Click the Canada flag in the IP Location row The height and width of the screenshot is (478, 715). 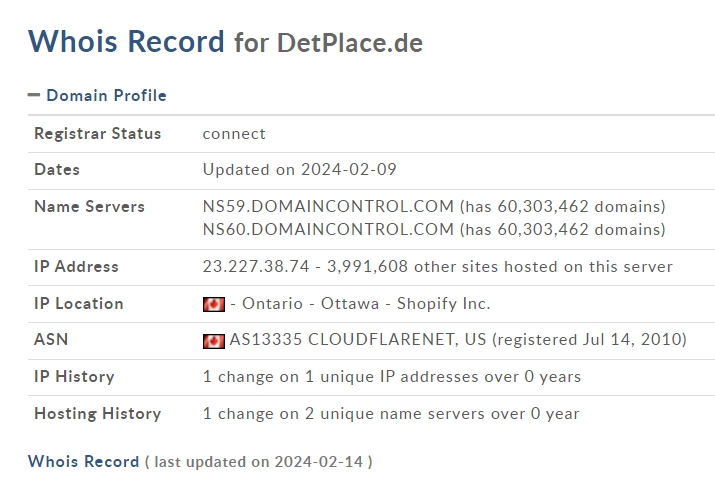[214, 304]
